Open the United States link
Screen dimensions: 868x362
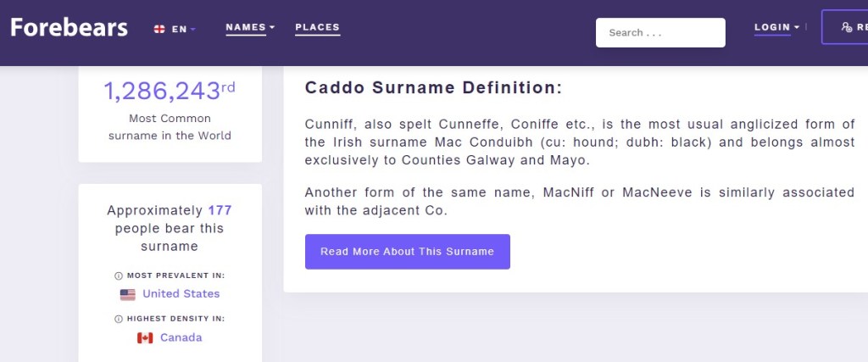[x=181, y=294]
